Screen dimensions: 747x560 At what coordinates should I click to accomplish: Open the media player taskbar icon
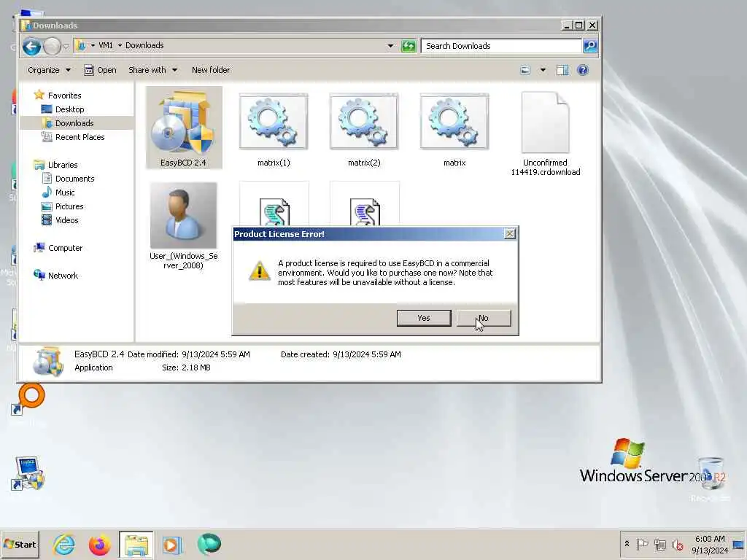pyautogui.click(x=172, y=545)
